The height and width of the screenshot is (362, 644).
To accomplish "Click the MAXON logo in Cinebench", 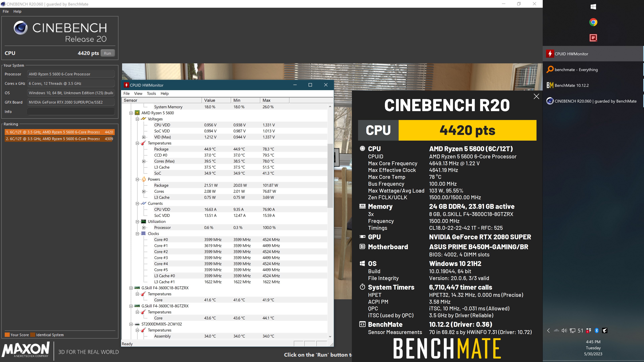I will 26,350.
